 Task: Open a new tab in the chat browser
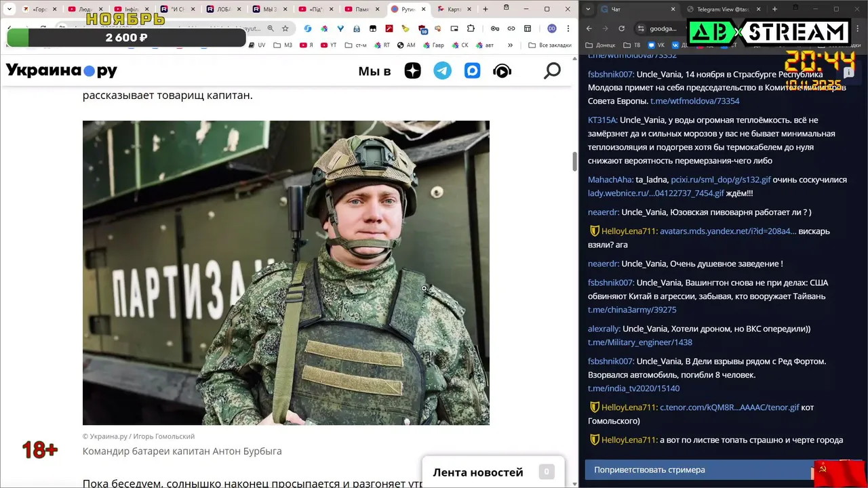click(775, 9)
